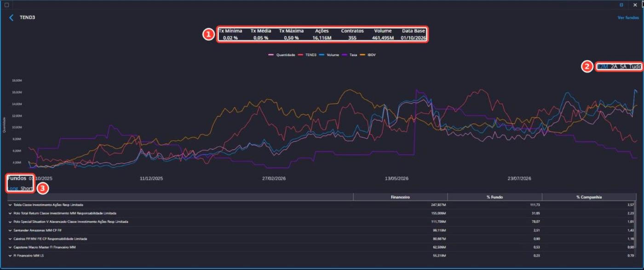Click the Tx Máxima value 0,50 %

coord(291,38)
